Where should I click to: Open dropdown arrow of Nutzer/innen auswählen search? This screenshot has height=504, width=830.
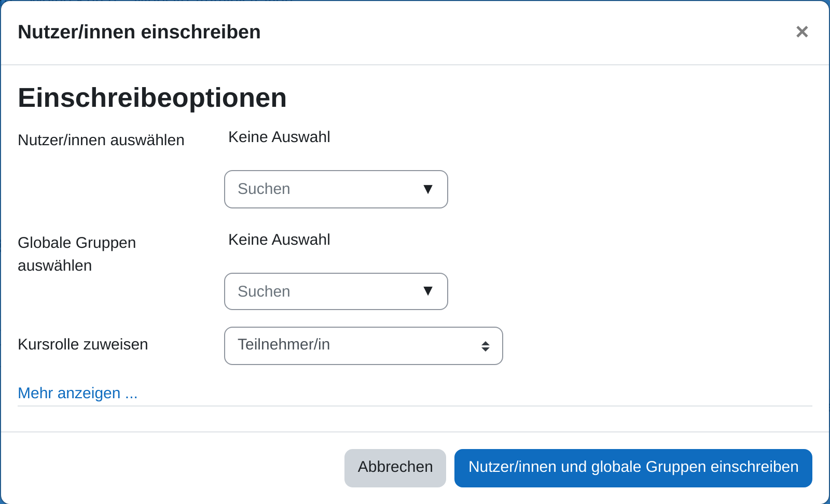pos(428,189)
